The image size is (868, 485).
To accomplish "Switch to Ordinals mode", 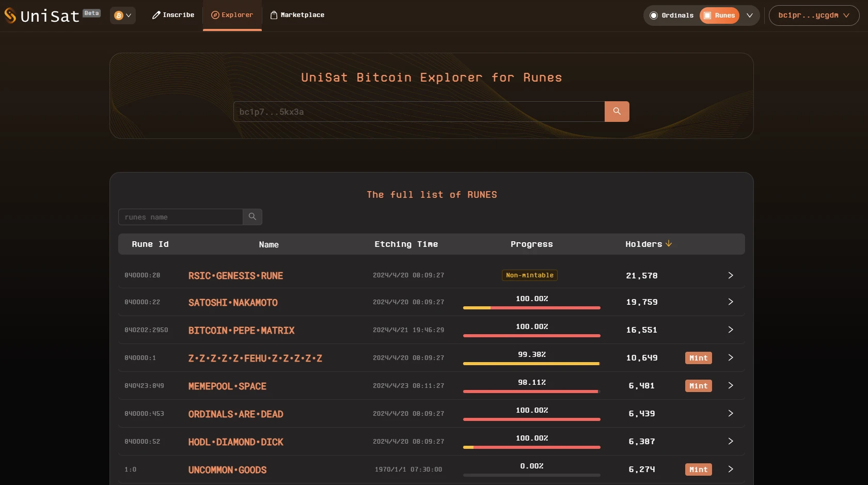I will 672,15.
